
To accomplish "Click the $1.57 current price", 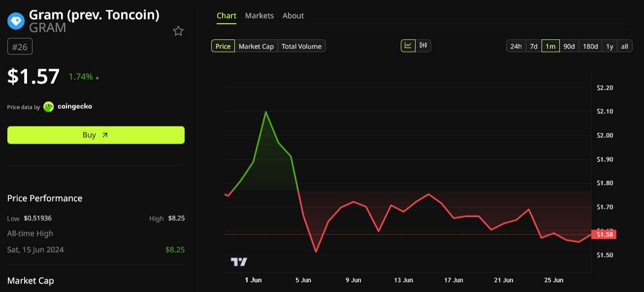I will click(33, 76).
